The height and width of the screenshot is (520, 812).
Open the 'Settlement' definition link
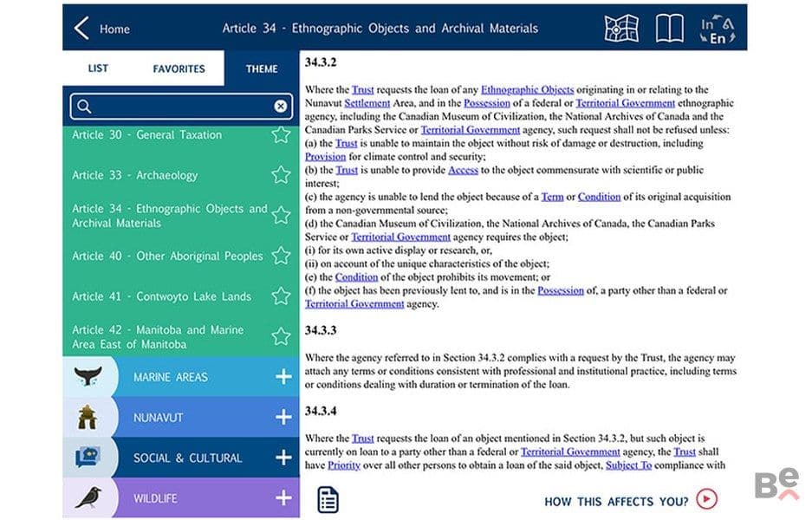(x=367, y=103)
